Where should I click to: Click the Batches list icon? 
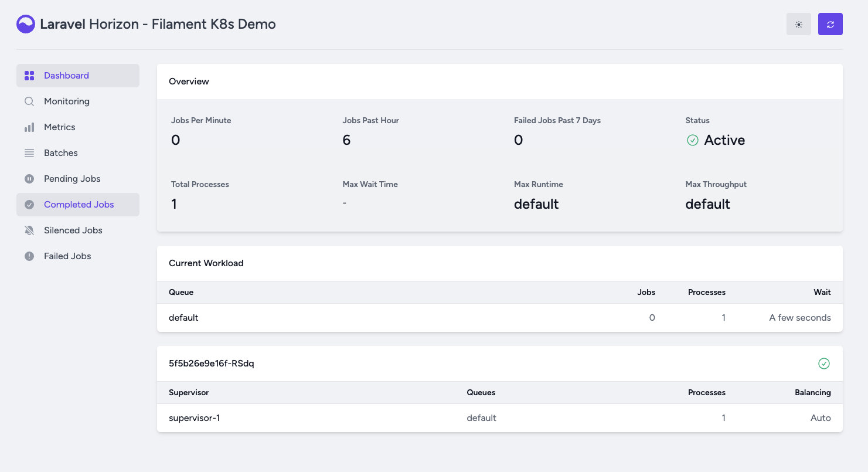pos(29,153)
